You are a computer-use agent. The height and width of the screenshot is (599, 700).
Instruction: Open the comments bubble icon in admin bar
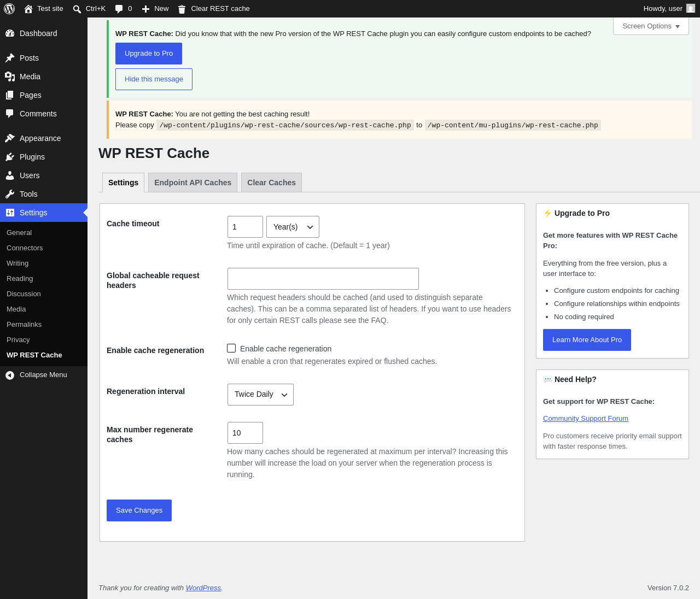coord(119,9)
